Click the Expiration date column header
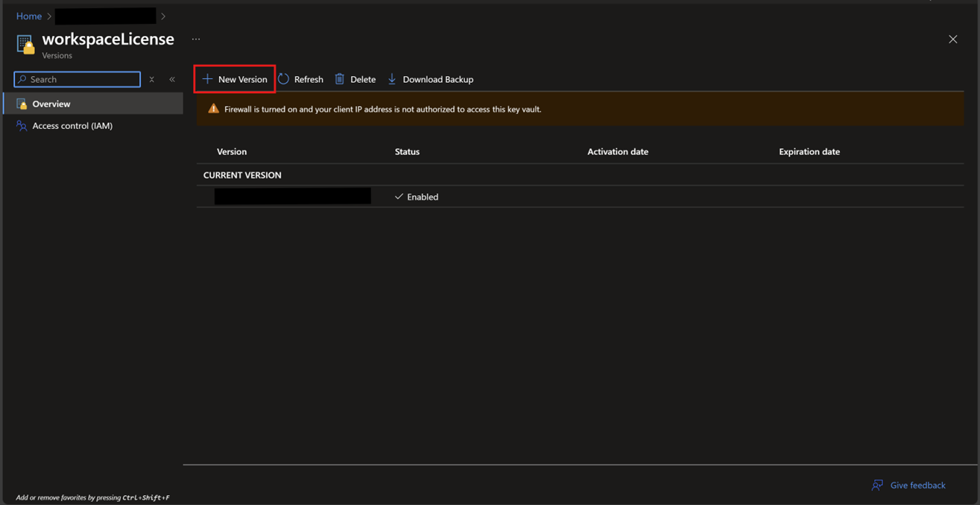The height and width of the screenshot is (505, 980). coord(809,151)
